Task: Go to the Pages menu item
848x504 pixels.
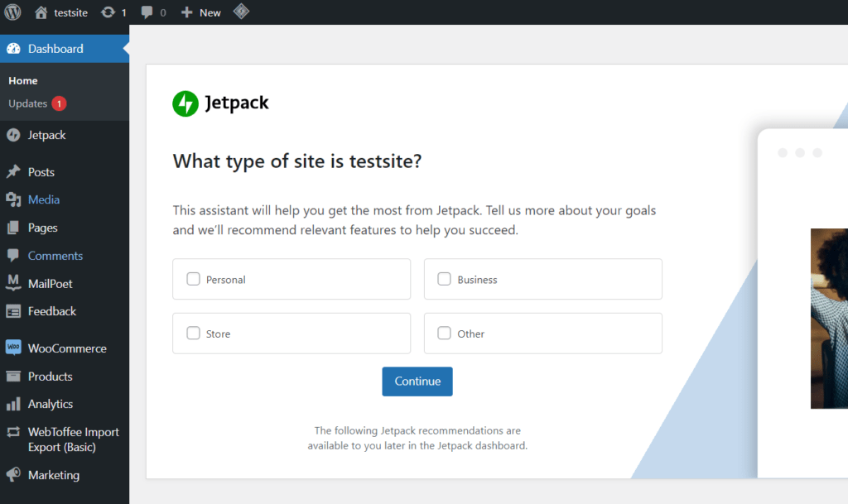Action: point(42,228)
